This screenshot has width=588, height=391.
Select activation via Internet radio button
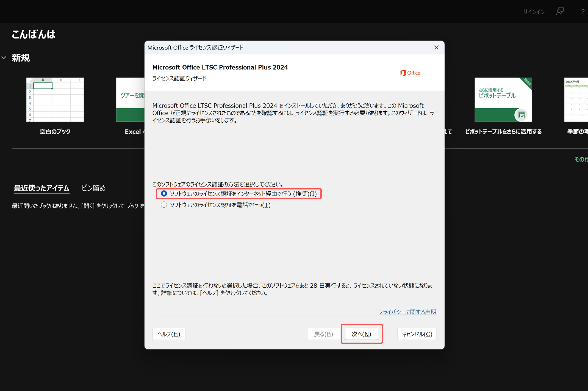[x=164, y=194]
